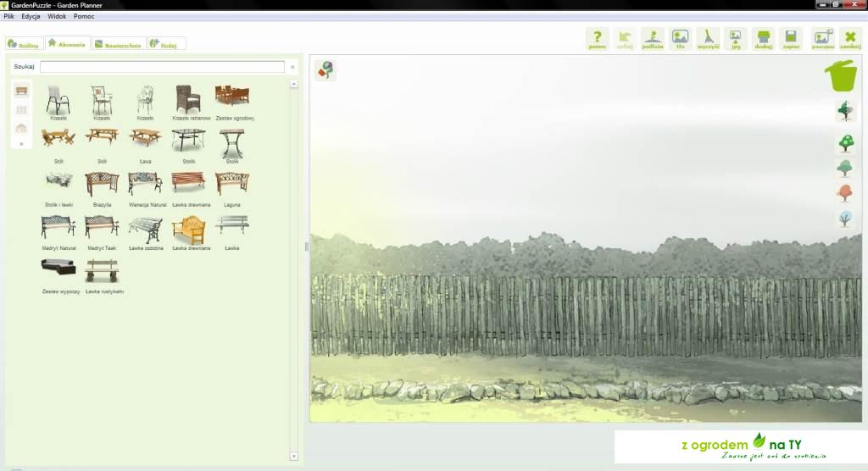Image resolution: width=868 pixels, height=471 pixels.
Task: Switch to the Rośliny tab
Action: [x=23, y=44]
